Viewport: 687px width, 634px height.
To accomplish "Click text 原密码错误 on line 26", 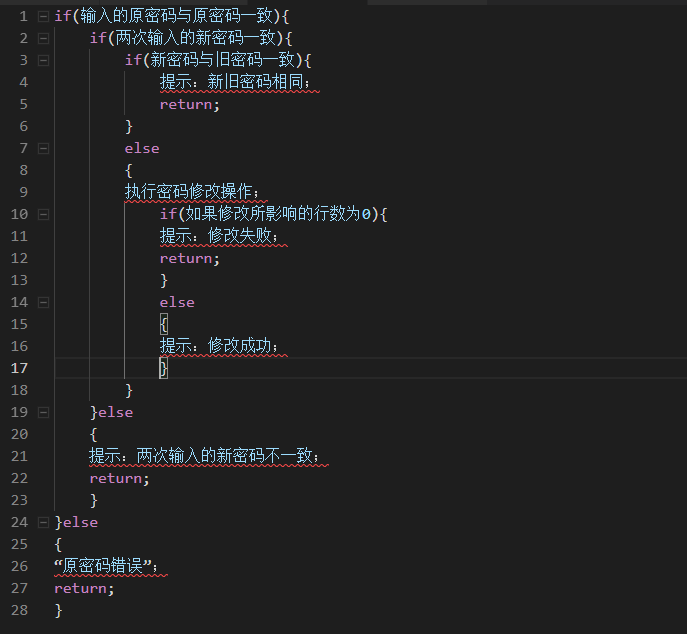I will [103, 566].
